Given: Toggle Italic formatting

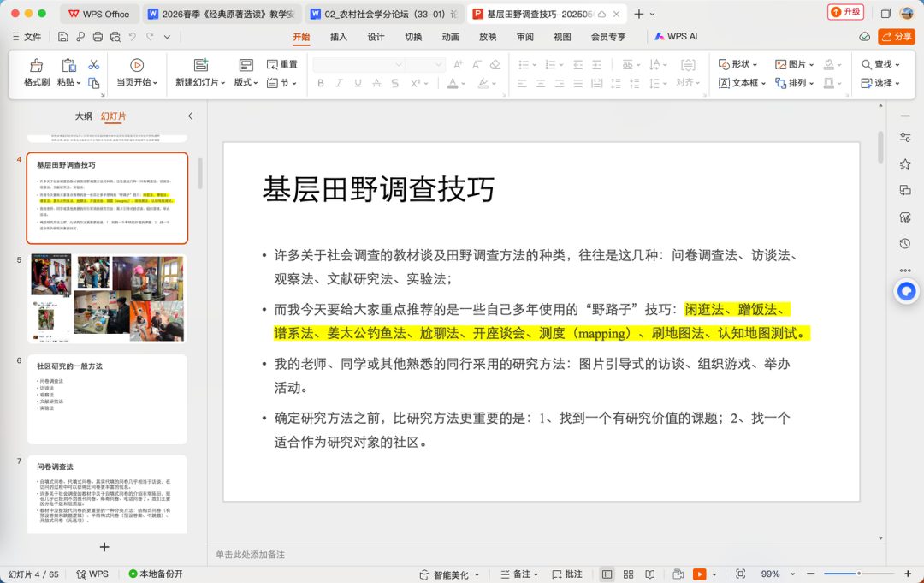Looking at the screenshot, I should (x=339, y=83).
